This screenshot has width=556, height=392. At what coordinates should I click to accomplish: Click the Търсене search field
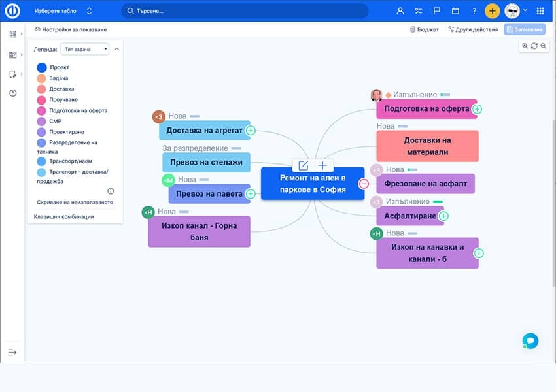(245, 11)
